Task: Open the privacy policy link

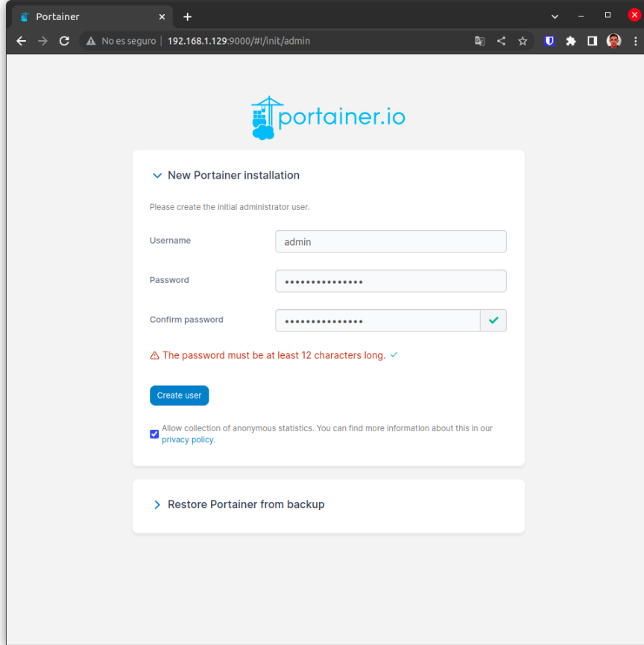Action: pos(187,439)
